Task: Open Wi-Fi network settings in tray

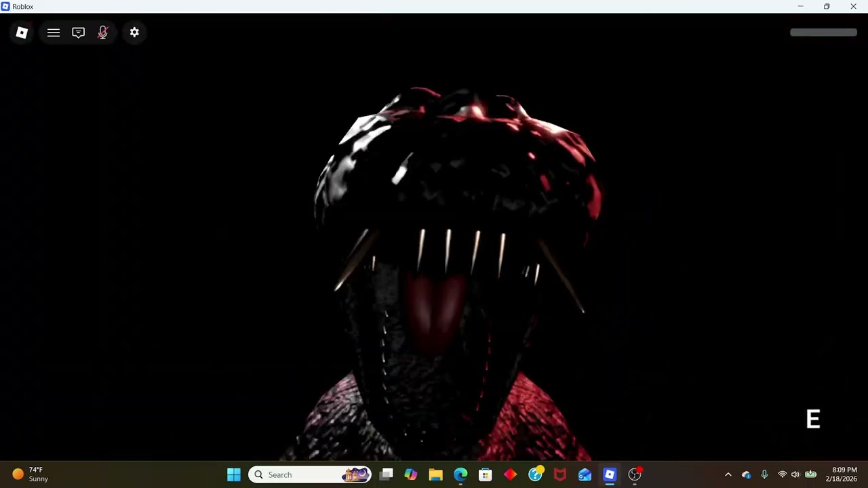Action: (782, 474)
